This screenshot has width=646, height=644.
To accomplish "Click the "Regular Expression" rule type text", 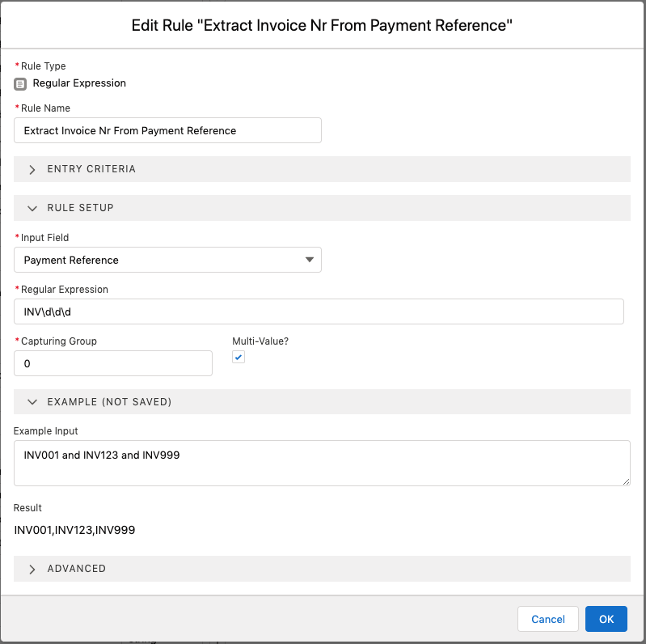I will (x=79, y=83).
